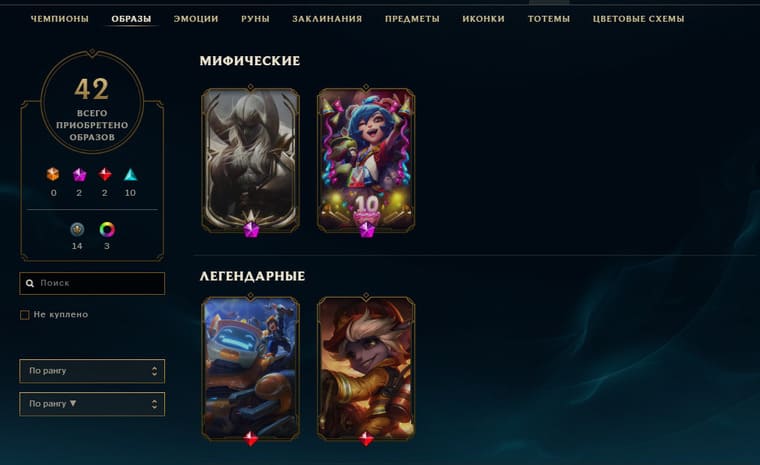
Task: Click the Поиск search input field
Action: coord(92,283)
